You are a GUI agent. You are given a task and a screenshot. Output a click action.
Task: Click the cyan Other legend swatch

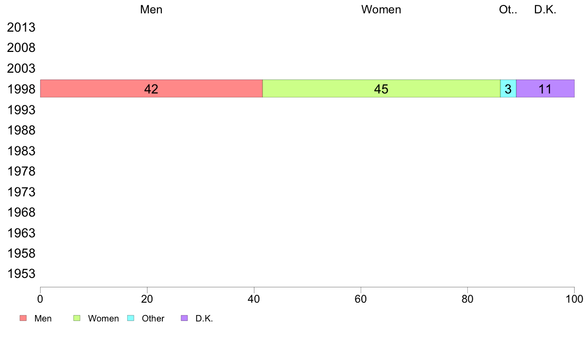click(x=131, y=318)
